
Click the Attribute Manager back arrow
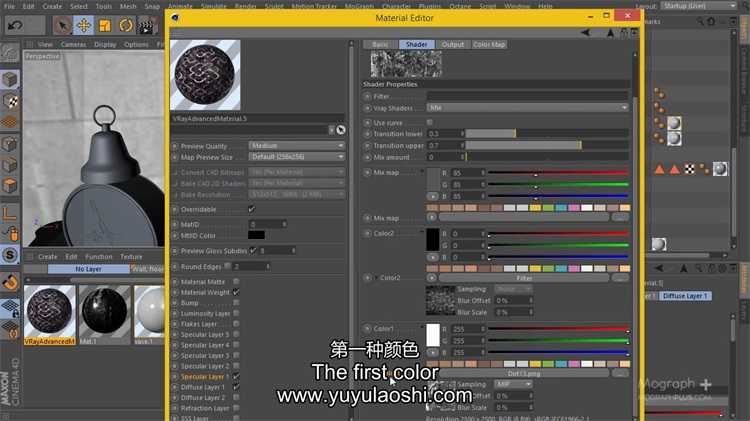pos(659,268)
